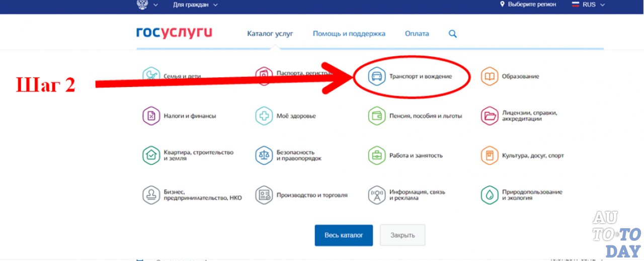The image size is (644, 261).
Task: Open Лицензии, справки, аккредитации link
Action: pos(529,116)
